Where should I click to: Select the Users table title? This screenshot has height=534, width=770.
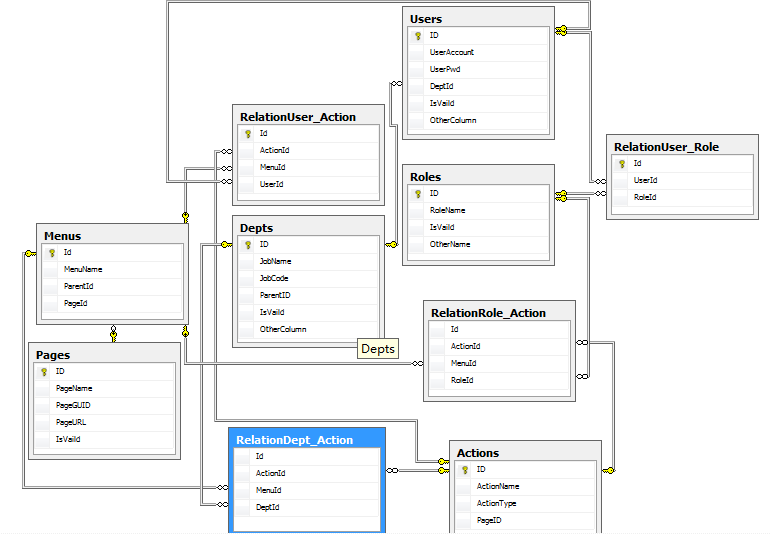tap(426, 19)
